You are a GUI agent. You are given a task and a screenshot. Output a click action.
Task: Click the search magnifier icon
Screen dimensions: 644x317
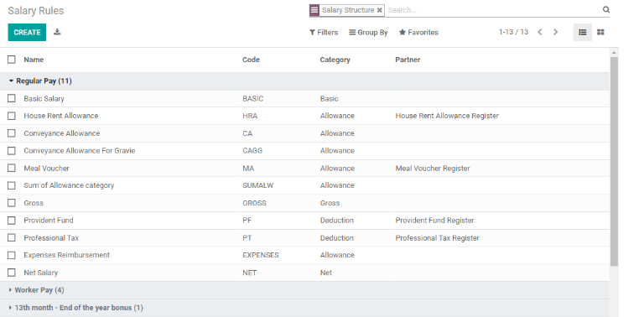[x=605, y=10]
